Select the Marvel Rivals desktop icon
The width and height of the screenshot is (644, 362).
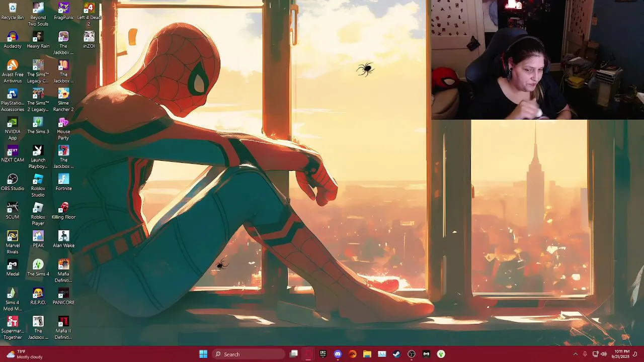pyautogui.click(x=13, y=242)
